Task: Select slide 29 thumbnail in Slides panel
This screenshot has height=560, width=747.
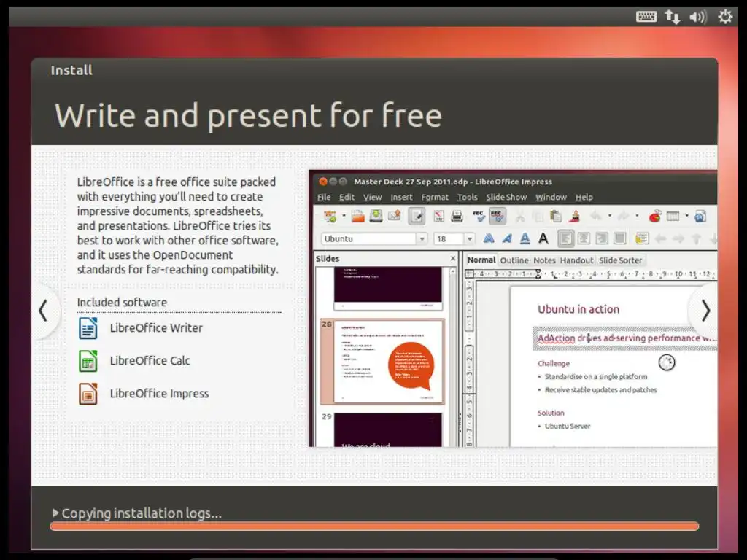Action: click(388, 429)
